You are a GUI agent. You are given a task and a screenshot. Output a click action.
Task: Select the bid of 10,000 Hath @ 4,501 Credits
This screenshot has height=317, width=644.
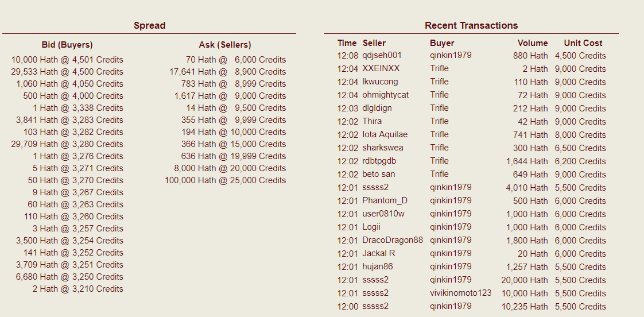point(67,60)
